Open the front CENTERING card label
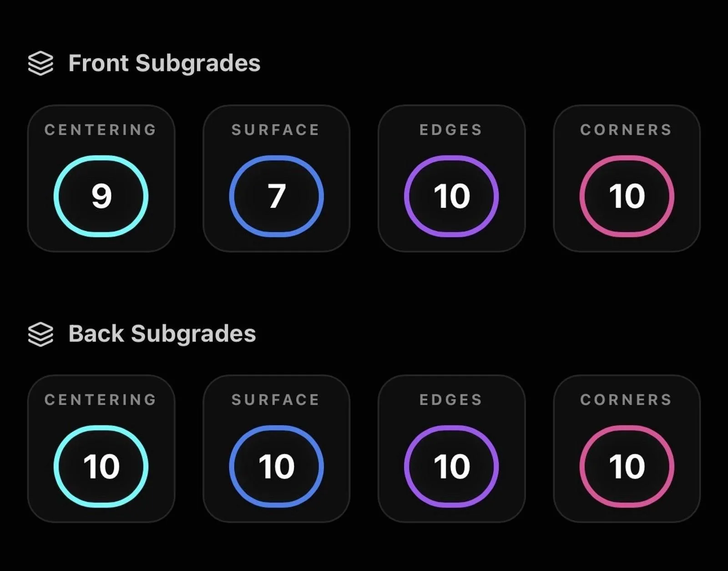Viewport: 728px width, 571px height. 101,130
